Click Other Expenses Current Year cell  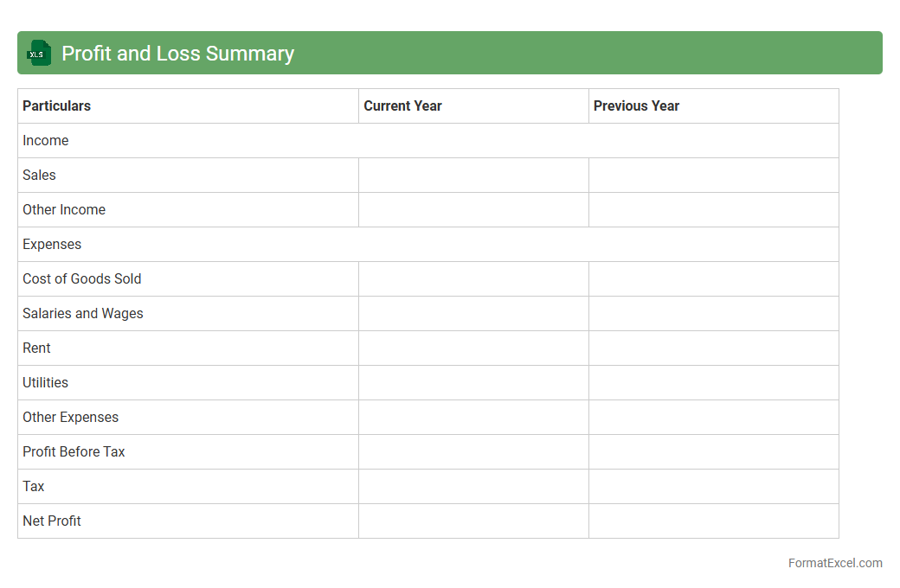point(473,417)
